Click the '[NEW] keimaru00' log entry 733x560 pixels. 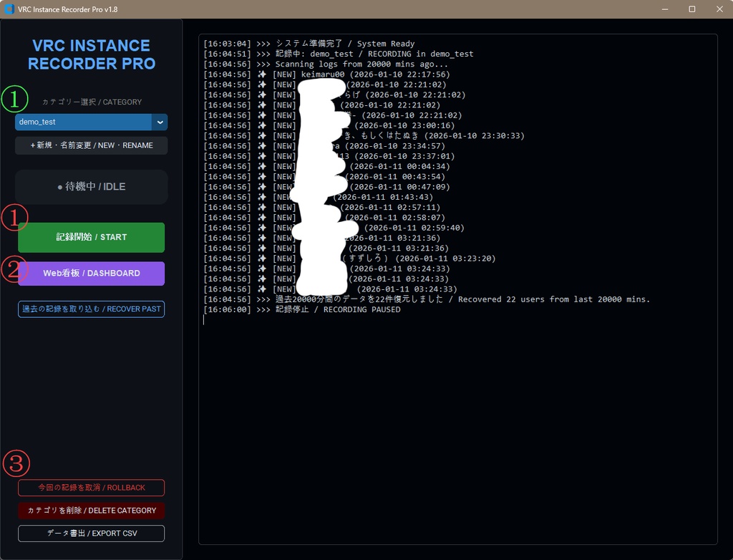pyautogui.click(x=326, y=74)
